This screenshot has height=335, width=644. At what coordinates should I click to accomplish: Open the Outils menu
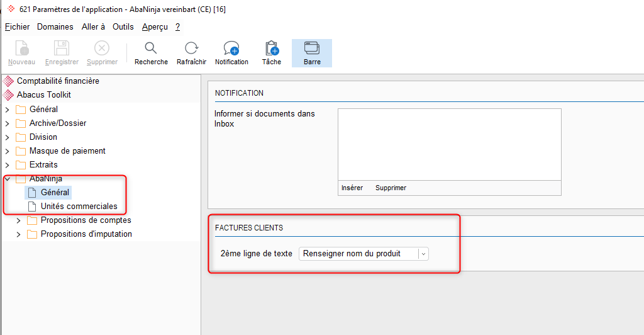tap(123, 26)
